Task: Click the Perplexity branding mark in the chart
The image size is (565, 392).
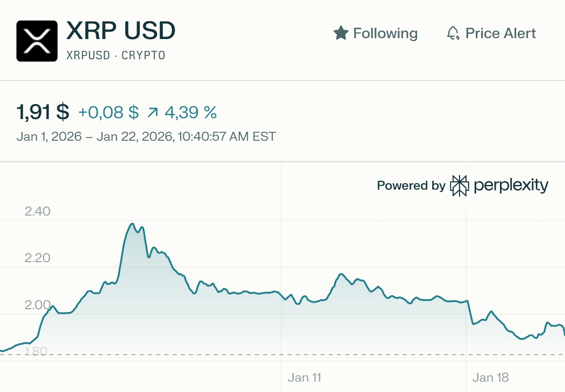Action: (459, 185)
